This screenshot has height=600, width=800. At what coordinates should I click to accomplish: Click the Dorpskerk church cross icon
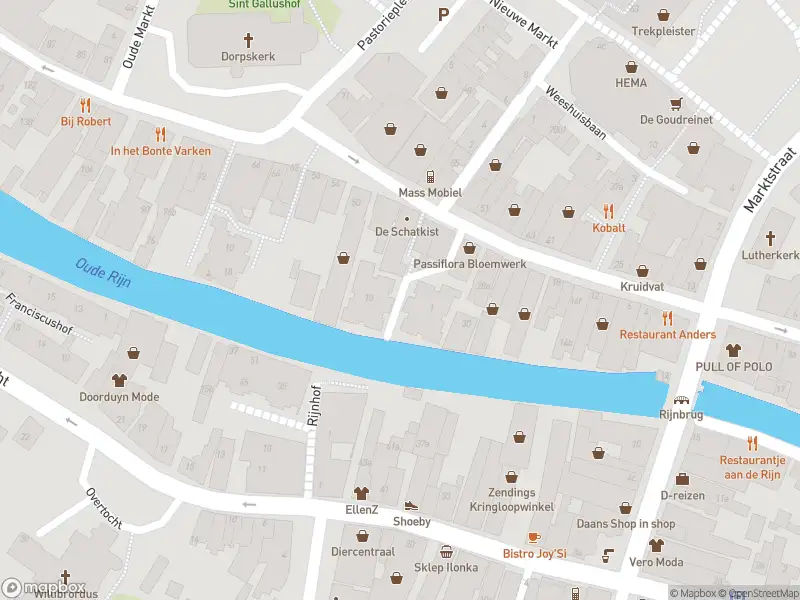pyautogui.click(x=248, y=40)
